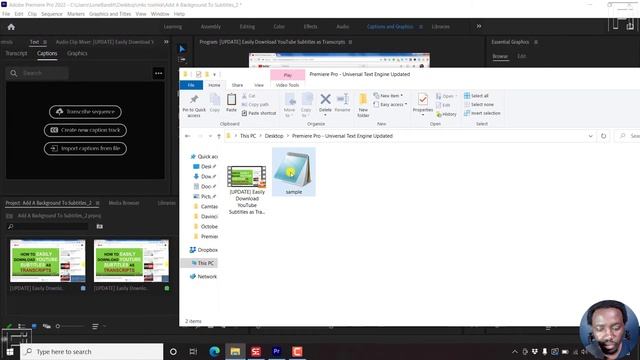Select the Transcript tab in Text panel

(16, 53)
